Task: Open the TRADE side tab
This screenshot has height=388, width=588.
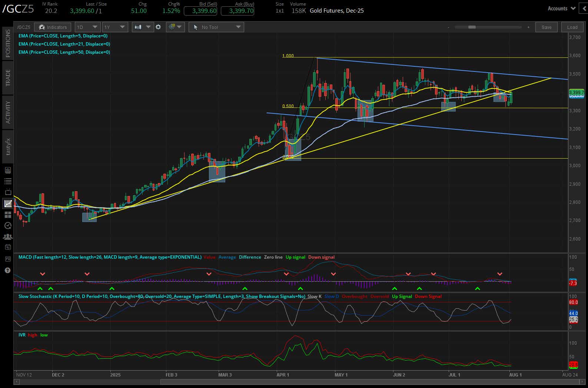Action: click(8, 78)
